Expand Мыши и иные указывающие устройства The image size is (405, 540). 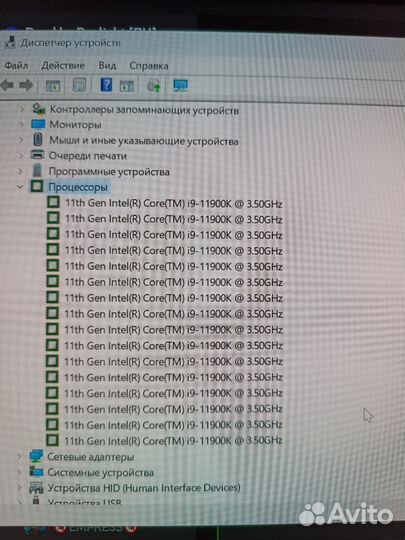[x=21, y=140]
